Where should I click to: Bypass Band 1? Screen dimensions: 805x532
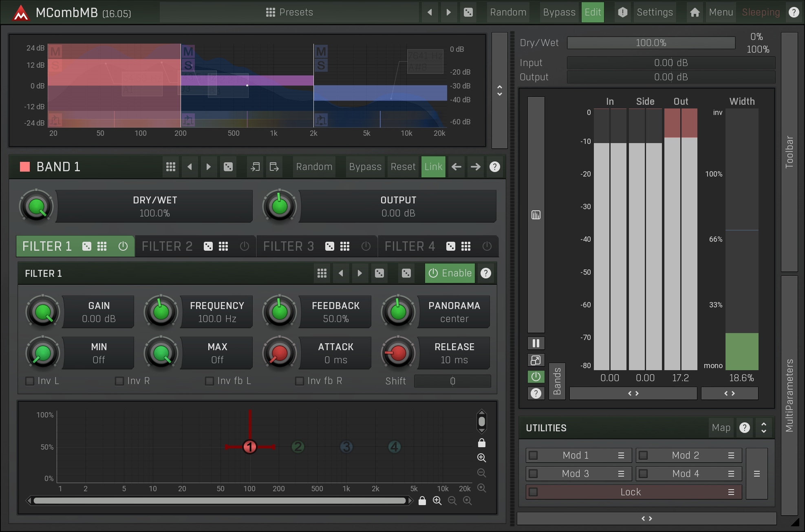[x=365, y=167]
